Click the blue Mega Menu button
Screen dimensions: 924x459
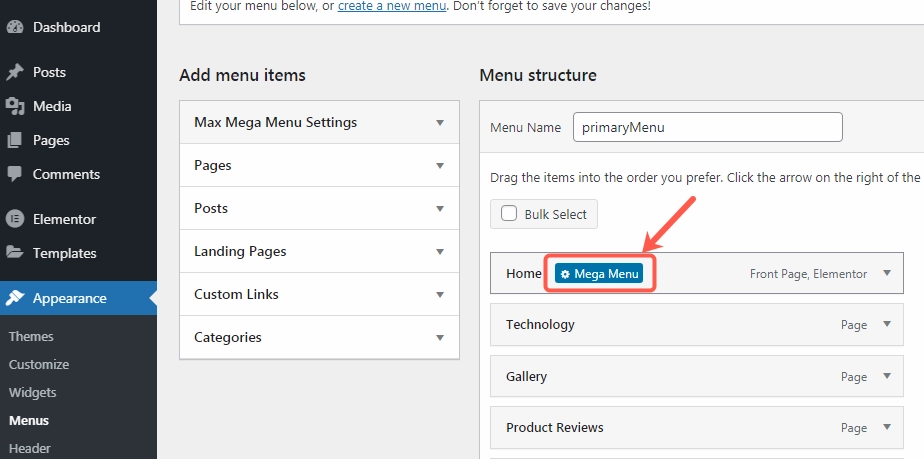(599, 274)
